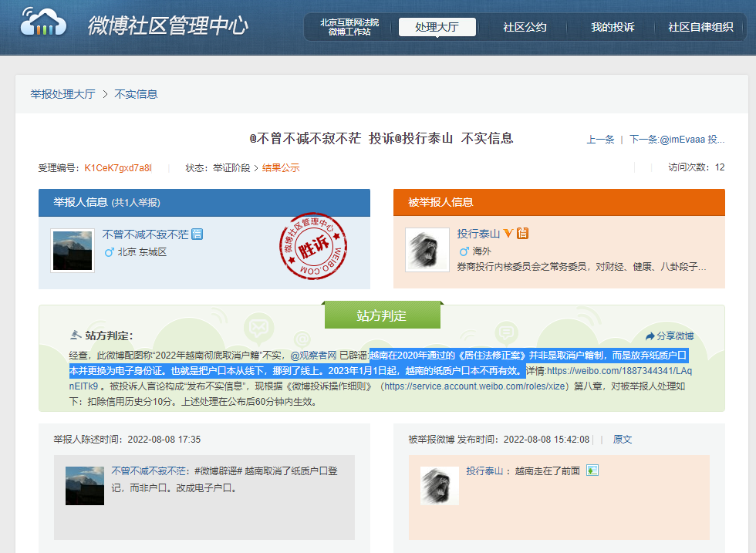The image size is (756, 553).
Task: Click the 分享微博 share arrow icon
Action: point(649,336)
